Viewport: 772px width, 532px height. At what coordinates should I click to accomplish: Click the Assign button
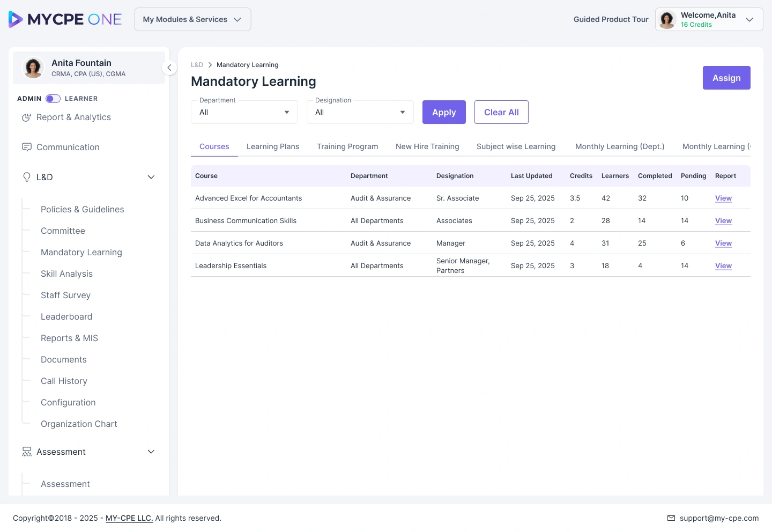click(x=726, y=78)
